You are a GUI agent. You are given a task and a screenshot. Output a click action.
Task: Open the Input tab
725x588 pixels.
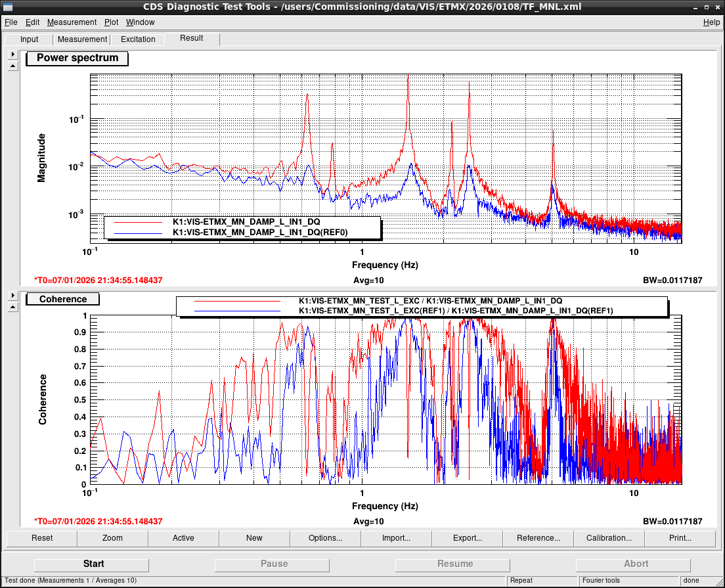29,40
